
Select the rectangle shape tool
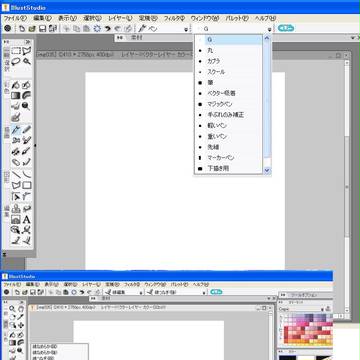pyautogui.click(x=27, y=185)
